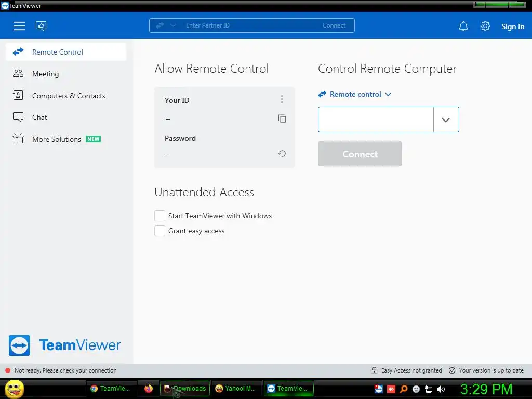Viewport: 532px width, 399px height.
Task: Open Your ID three-dots menu
Action: [x=282, y=99]
